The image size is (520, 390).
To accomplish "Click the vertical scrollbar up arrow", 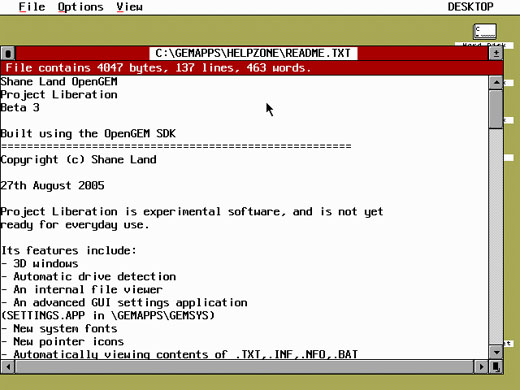I will tap(496, 82).
